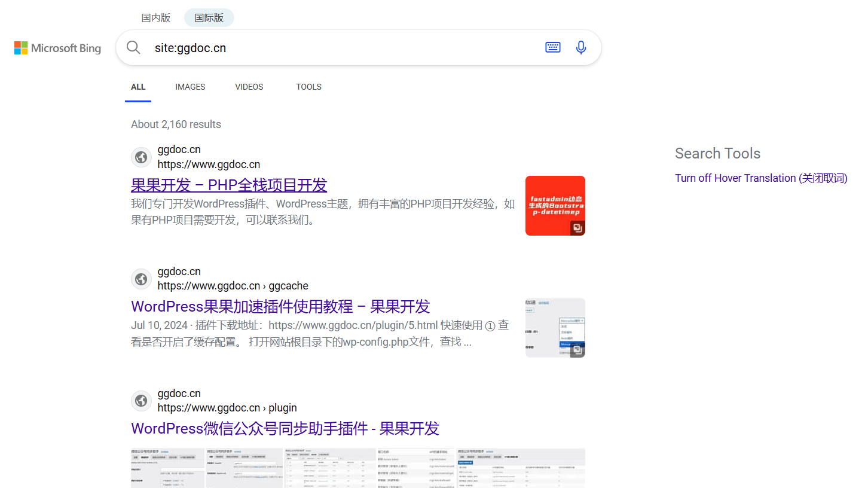868x488 pixels.
Task: Open red fastadmin thumbnail image
Action: [555, 206]
